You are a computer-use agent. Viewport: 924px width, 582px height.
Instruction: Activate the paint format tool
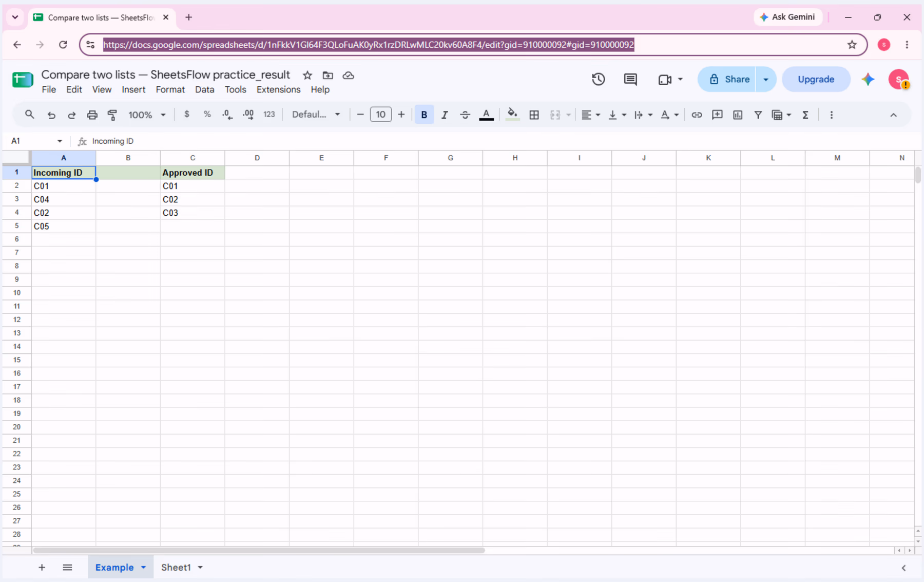tap(112, 115)
